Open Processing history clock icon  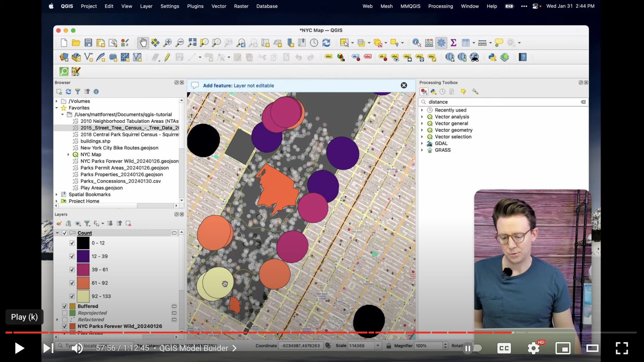click(442, 91)
